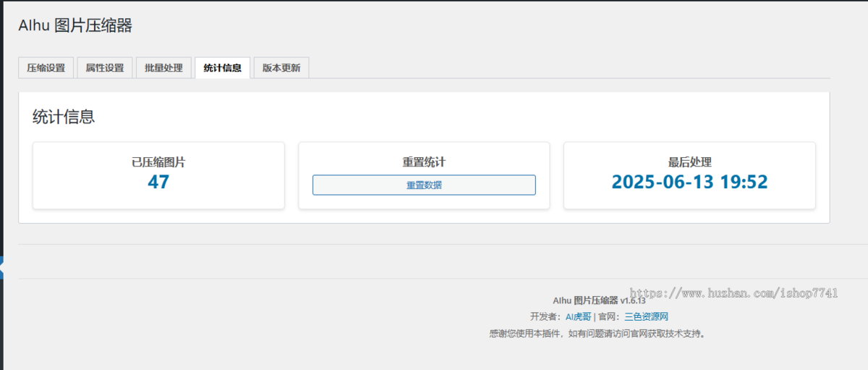The height and width of the screenshot is (370, 868).
Task: Open the AI虎哥 developer link
Action: [x=578, y=316]
